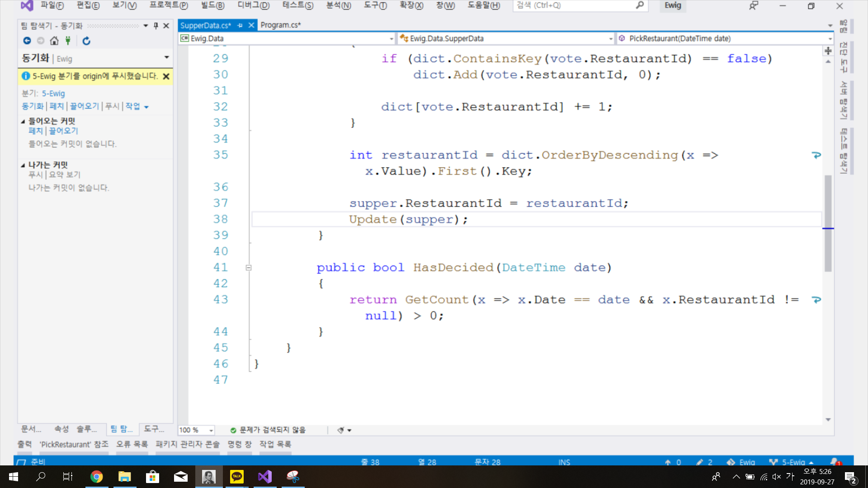Open the 디버그(D) menu
868x488 pixels.
click(253, 5)
